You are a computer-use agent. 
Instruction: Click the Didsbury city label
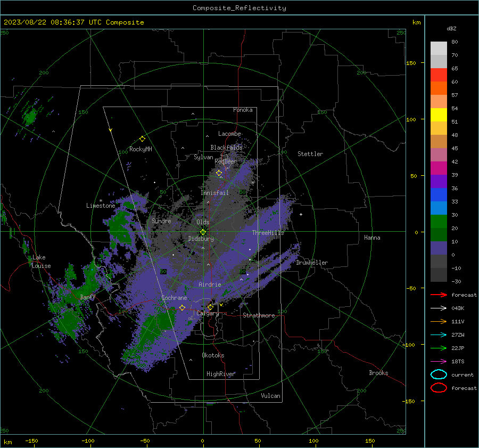201,239
